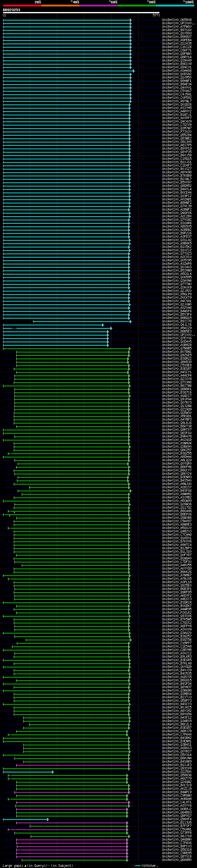Click the white query sequence ruler bar
The width and height of the screenshot is (197, 868).
(x=81, y=13)
